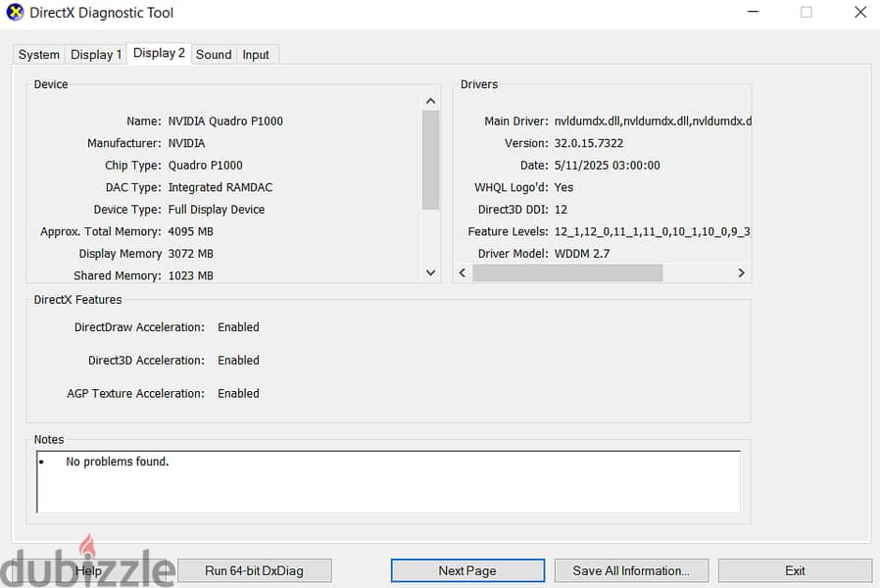
Task: Click Drivers panel scroll left arrow
Action: (x=463, y=272)
